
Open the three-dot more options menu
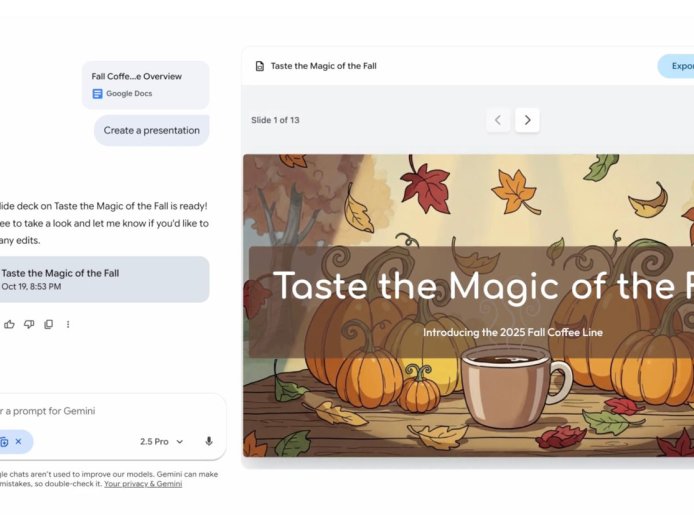(68, 324)
